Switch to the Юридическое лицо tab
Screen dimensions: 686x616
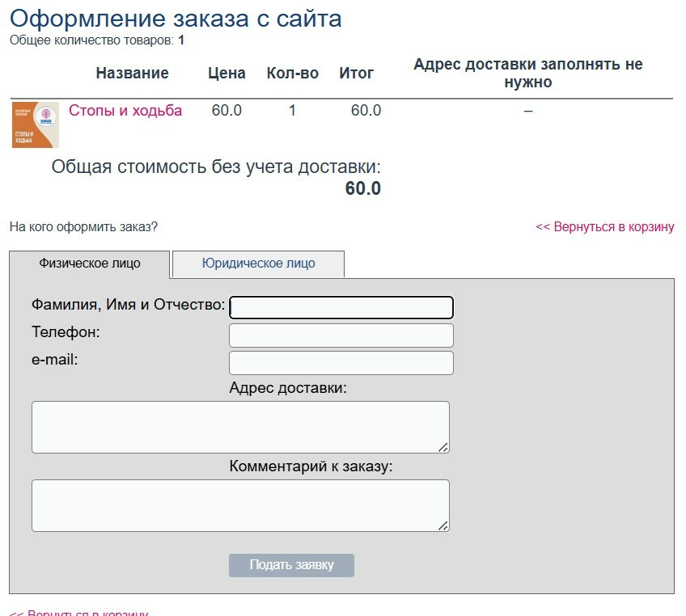click(258, 264)
